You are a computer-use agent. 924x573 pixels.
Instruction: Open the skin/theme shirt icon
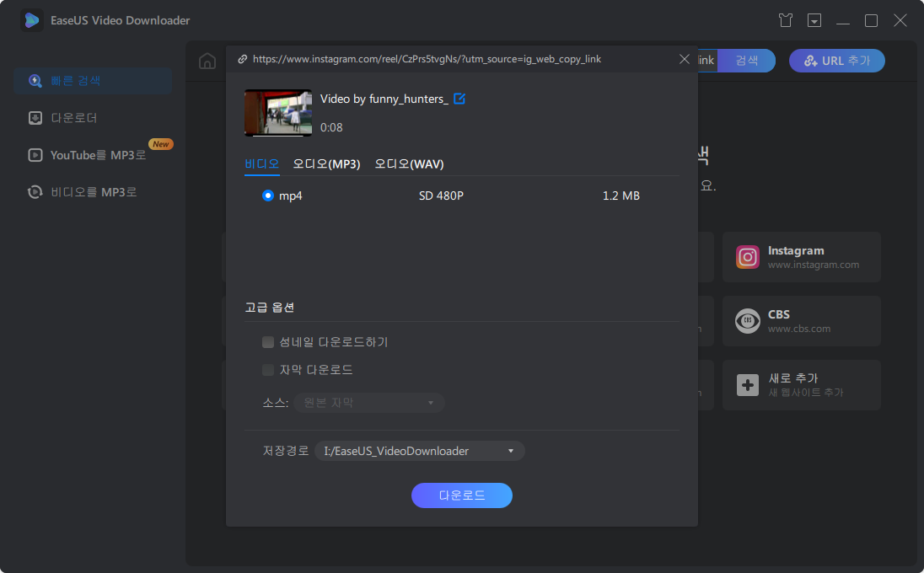click(786, 20)
